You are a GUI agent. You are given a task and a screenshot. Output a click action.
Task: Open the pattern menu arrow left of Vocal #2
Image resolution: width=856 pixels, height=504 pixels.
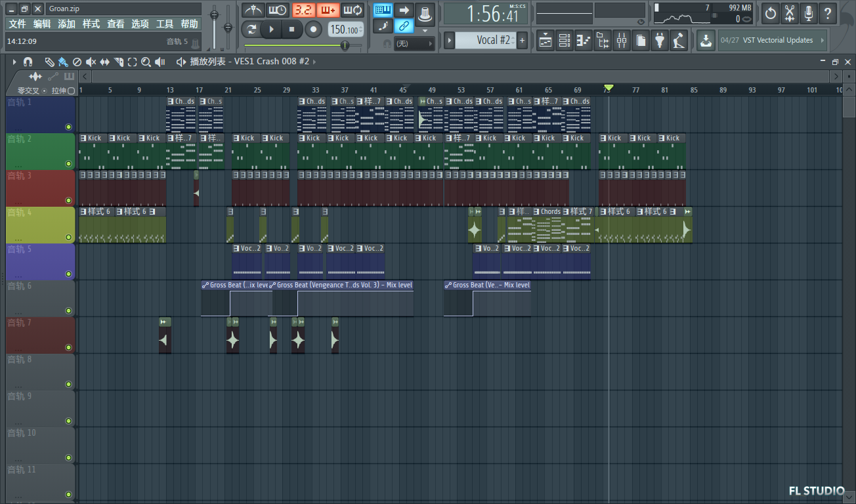[x=450, y=40]
